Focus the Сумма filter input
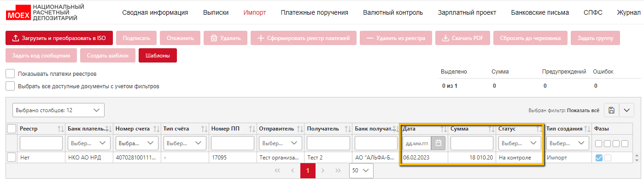Screen dimensions: 644x182 [472, 143]
